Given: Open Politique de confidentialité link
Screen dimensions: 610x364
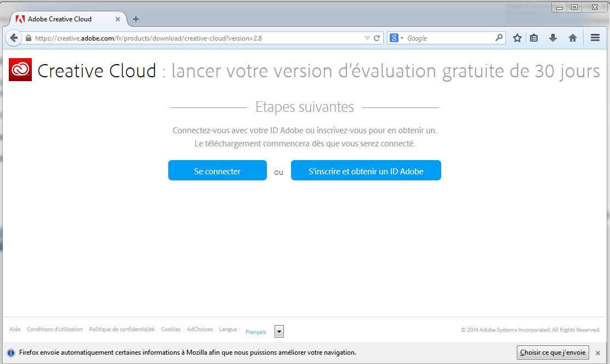Looking at the screenshot, I should pos(122,329).
